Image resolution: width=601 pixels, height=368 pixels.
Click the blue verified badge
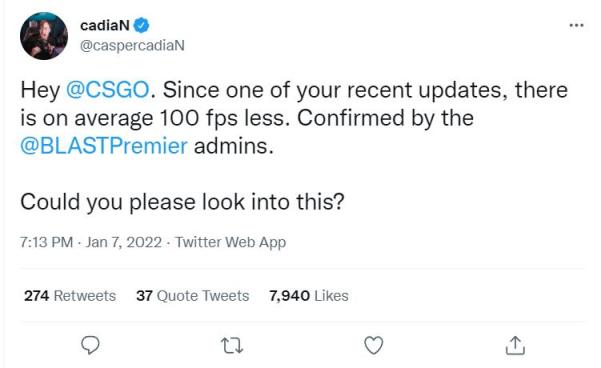coord(141,25)
